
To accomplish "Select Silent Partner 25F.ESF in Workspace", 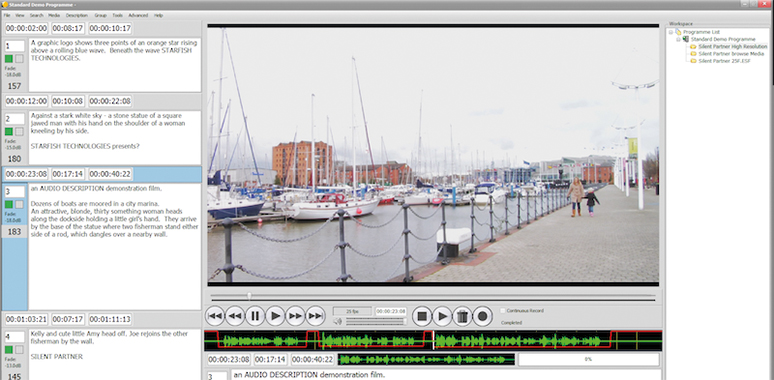I will click(723, 61).
